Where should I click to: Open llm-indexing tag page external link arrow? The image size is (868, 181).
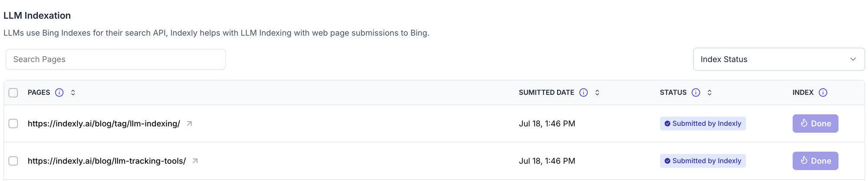point(189,124)
